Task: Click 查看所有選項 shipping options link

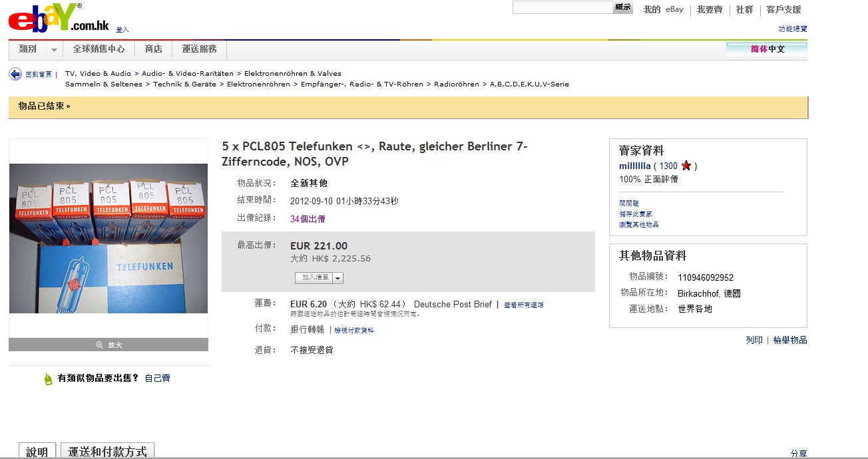Action: tap(524, 305)
